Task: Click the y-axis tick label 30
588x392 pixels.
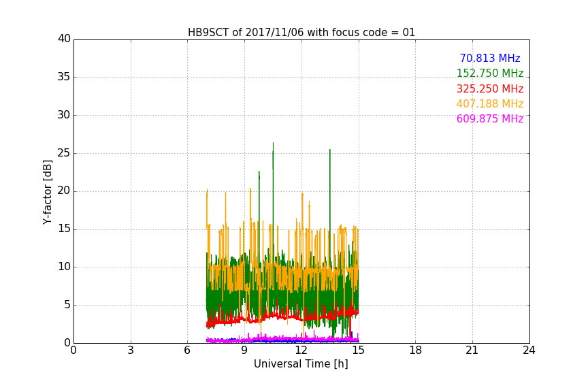Action: pos(64,115)
